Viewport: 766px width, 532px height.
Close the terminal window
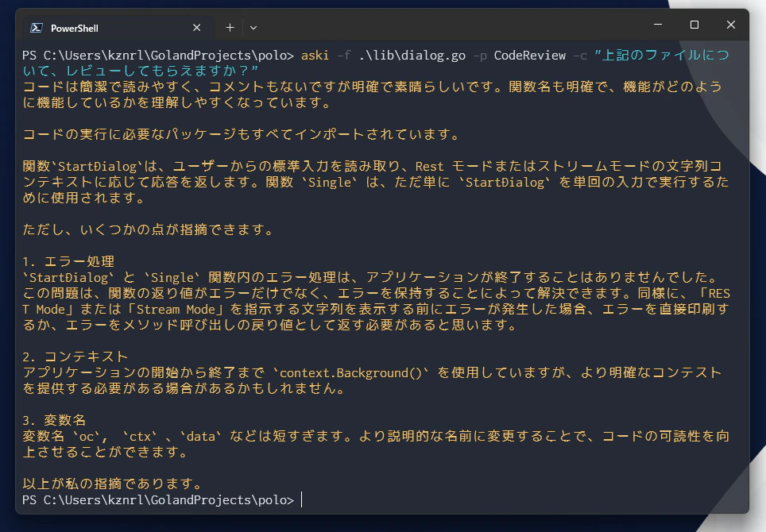coord(730,25)
